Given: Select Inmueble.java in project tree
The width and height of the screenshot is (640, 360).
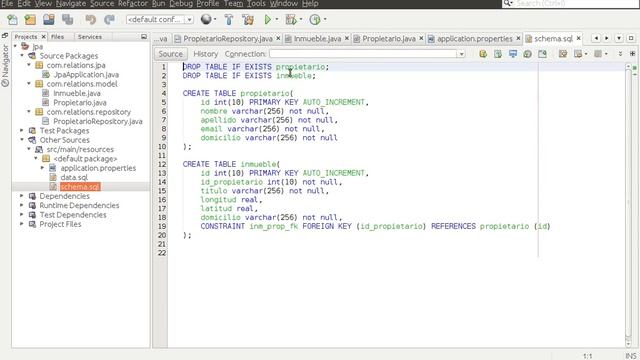Looking at the screenshot, I should [77, 93].
